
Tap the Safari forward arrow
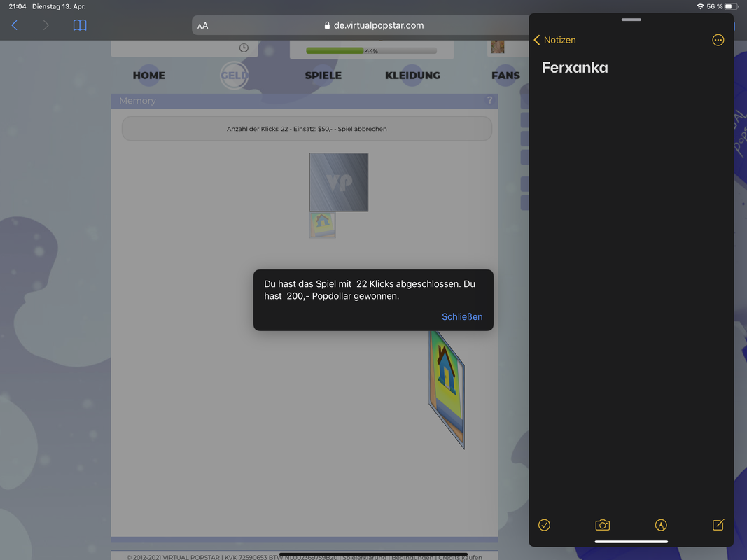point(46,25)
